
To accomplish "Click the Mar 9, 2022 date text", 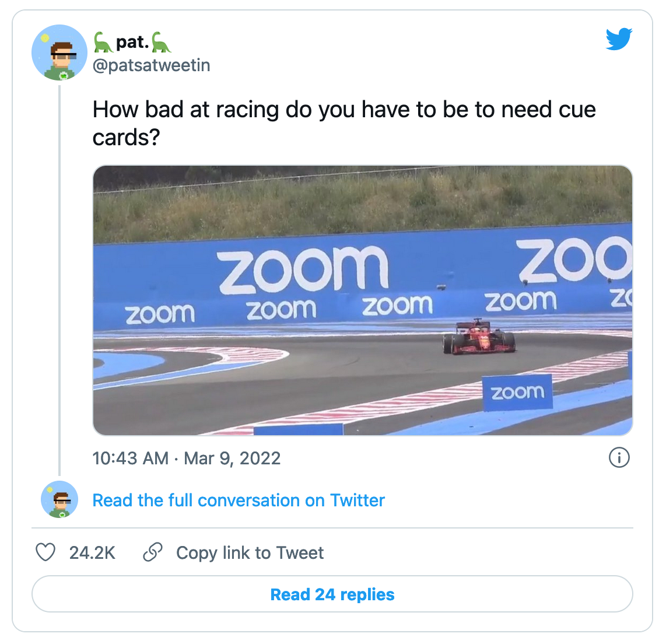I will (x=233, y=459).
